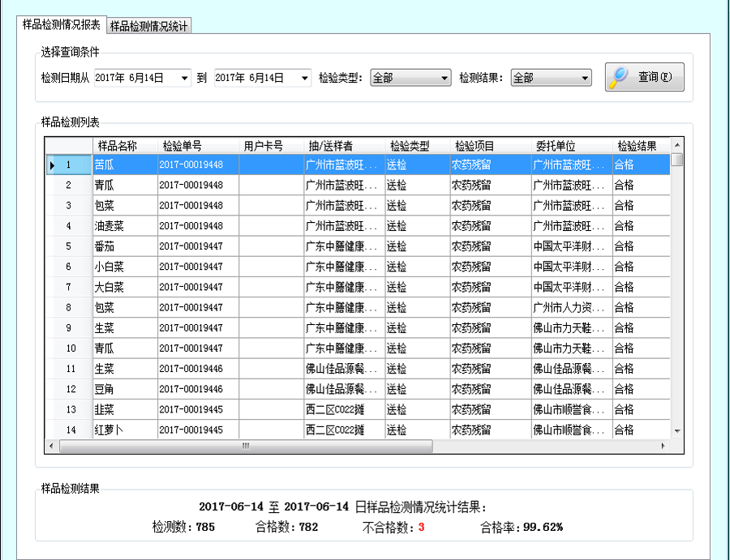Switch to the 样品检测情况统计 tab
Image resolution: width=730 pixels, height=560 pixels.
[x=149, y=26]
